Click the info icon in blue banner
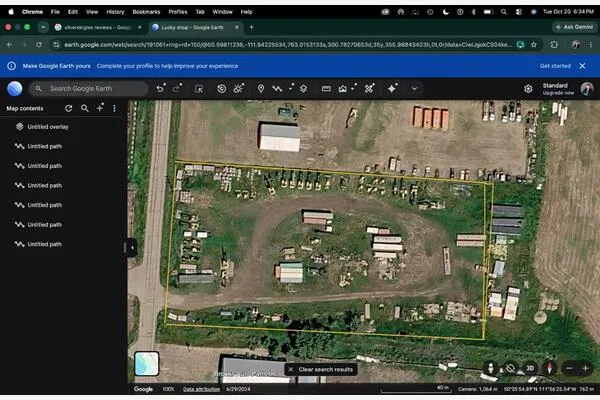This screenshot has width=600, height=400. point(11,66)
